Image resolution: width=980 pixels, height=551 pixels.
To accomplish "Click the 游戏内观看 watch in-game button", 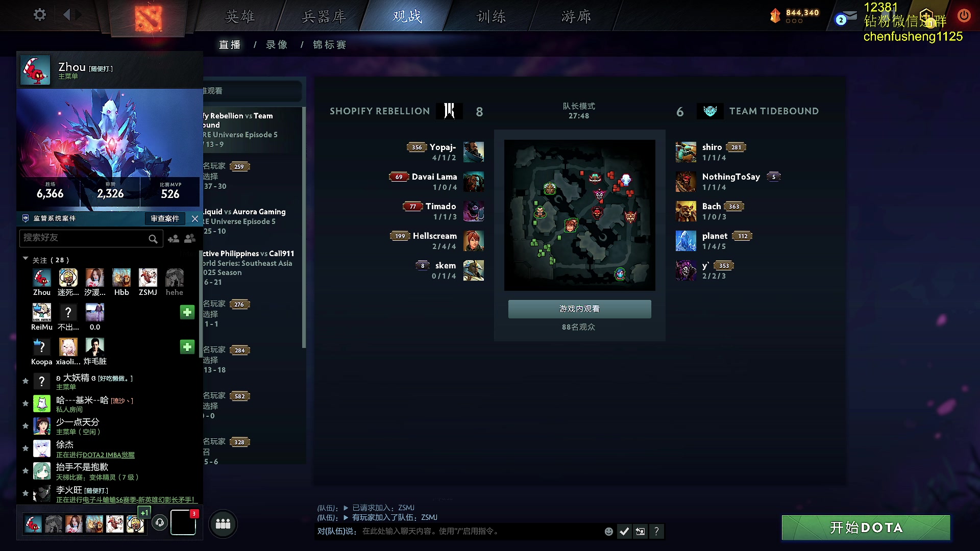I will tap(579, 309).
